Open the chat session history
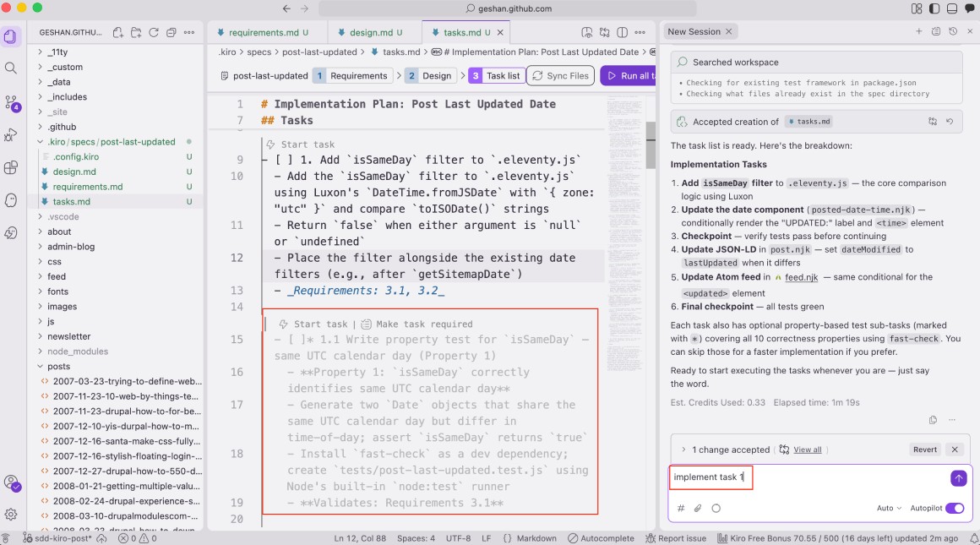980x545 pixels. 953,31
